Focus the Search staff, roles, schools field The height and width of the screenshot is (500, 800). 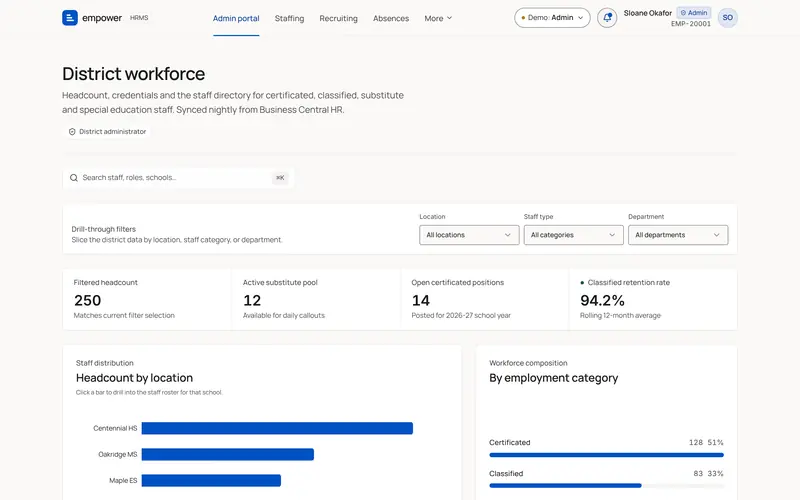pyautogui.click(x=178, y=178)
